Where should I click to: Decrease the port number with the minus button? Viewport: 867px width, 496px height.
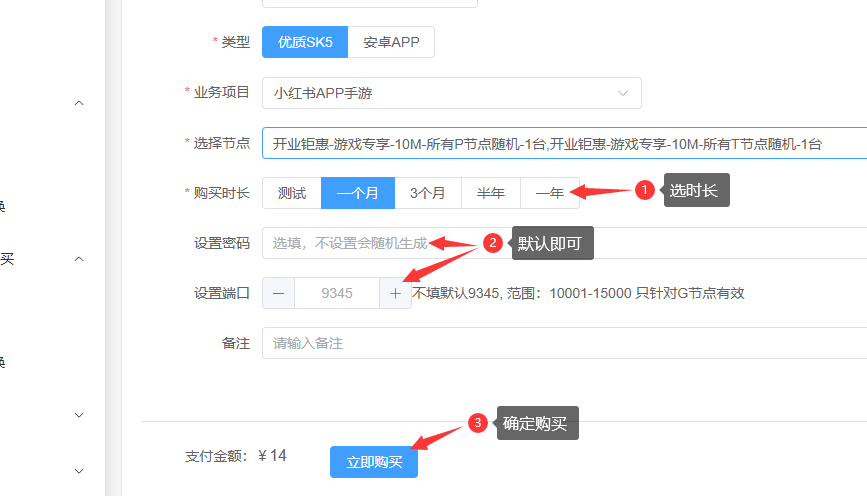[x=278, y=293]
